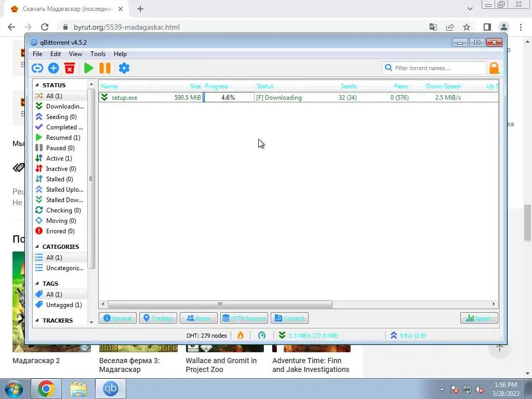Click the torrent list horizontal scrollbar

220,304
